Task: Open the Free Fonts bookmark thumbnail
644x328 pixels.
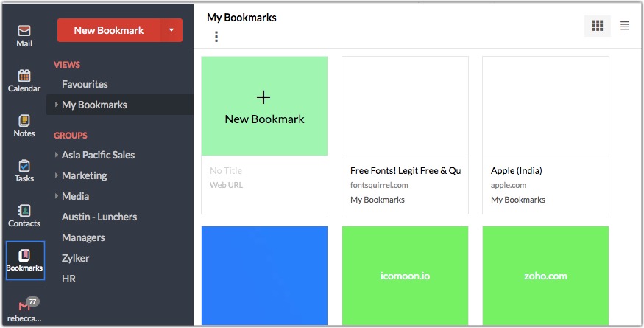Action: (405, 106)
